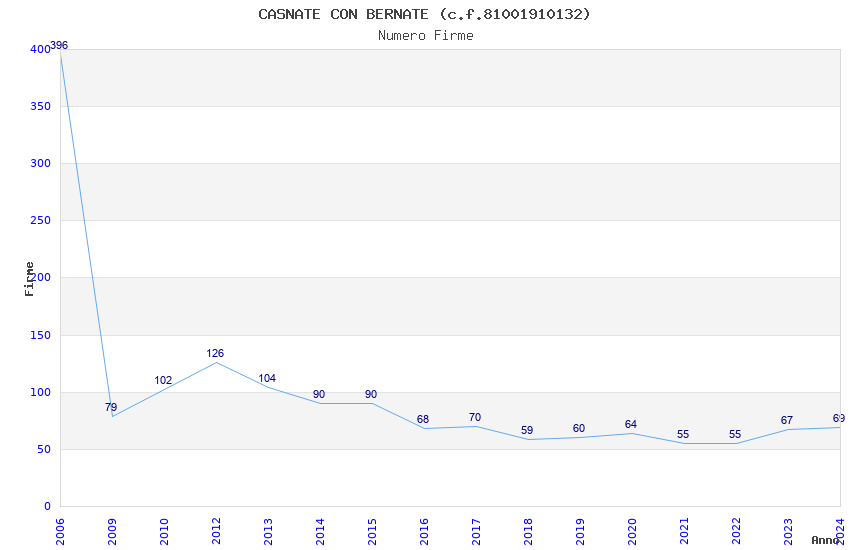Click the x-axis year 2006
This screenshot has height=550, width=850.
pyautogui.click(x=60, y=532)
